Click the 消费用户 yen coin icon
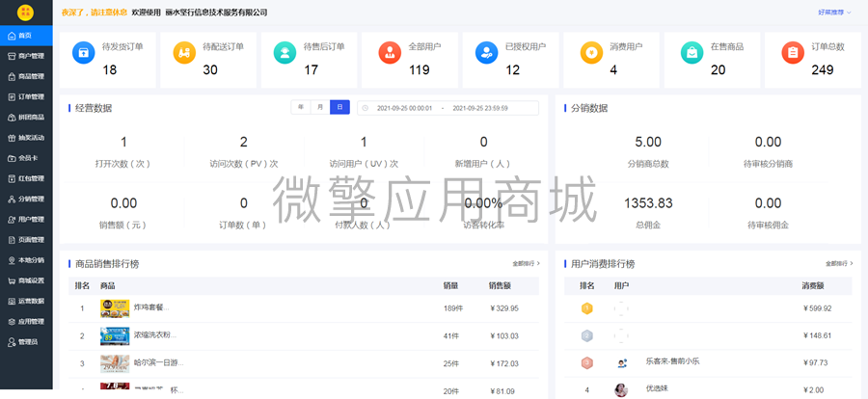 [591, 53]
